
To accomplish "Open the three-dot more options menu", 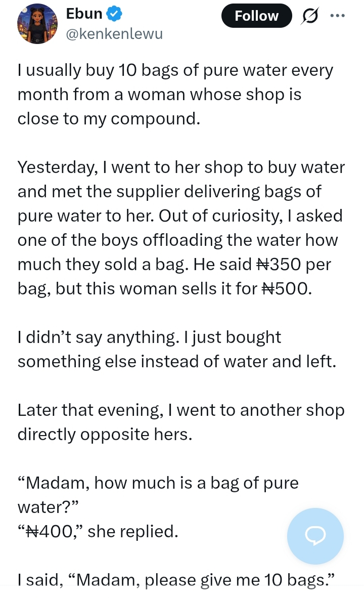I will 337,16.
